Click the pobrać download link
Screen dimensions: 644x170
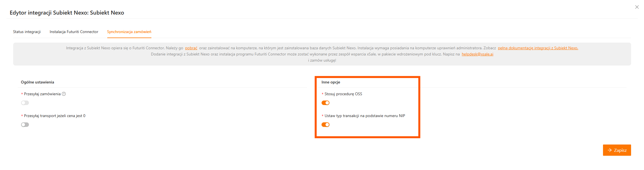[191, 48]
